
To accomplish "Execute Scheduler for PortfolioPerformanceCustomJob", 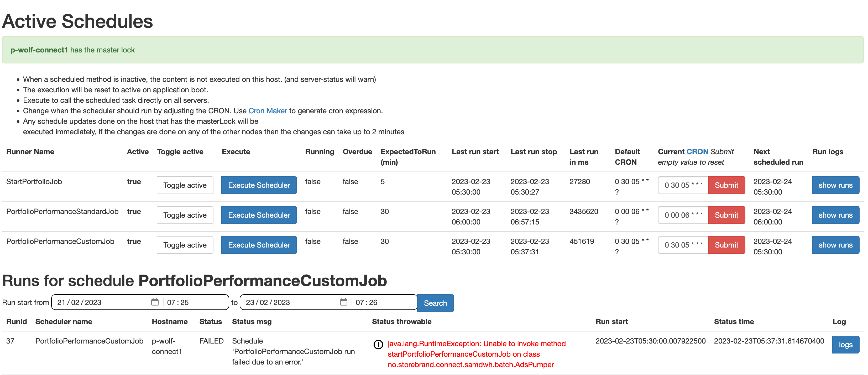I will coord(259,245).
